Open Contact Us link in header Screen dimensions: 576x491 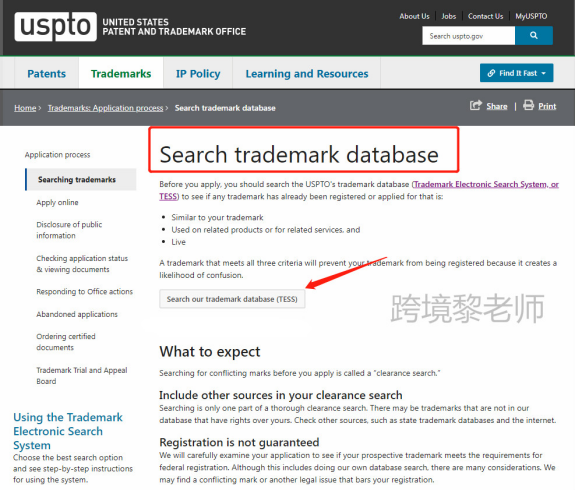[485, 16]
